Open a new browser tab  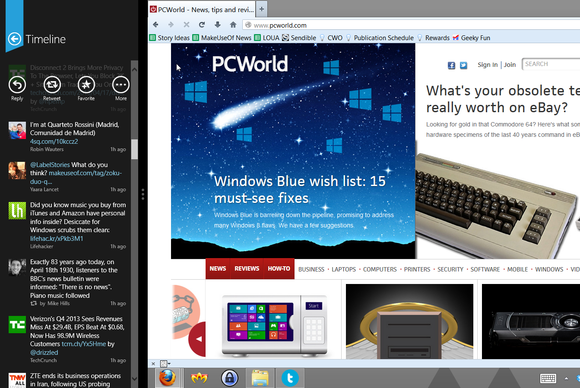262,9
